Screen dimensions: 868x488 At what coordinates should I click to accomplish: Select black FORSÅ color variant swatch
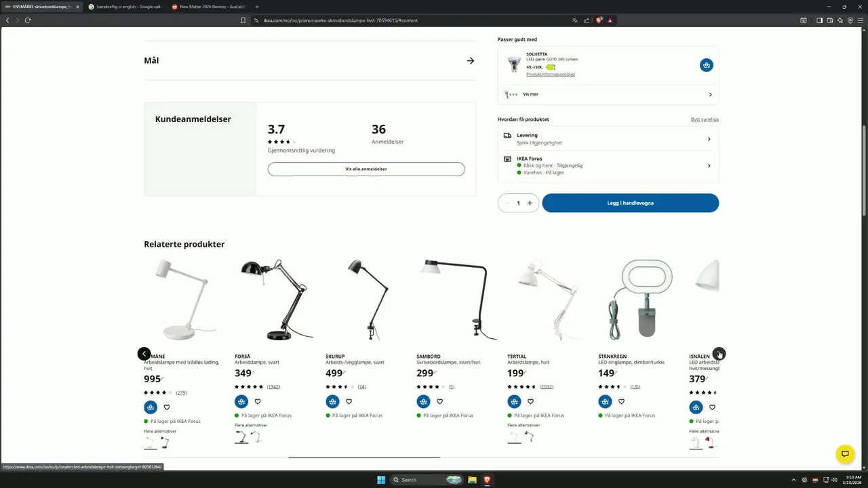[x=241, y=437]
